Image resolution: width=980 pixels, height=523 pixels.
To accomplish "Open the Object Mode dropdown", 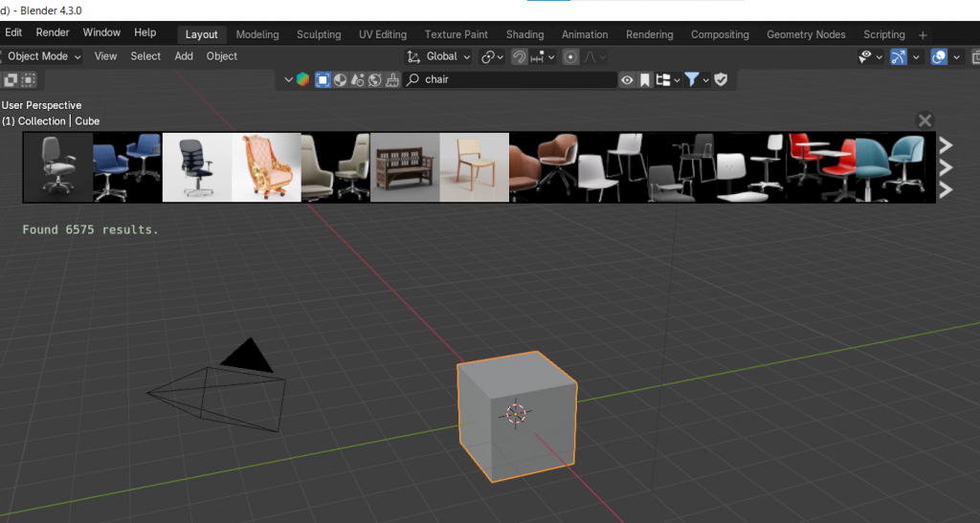I will (x=43, y=56).
